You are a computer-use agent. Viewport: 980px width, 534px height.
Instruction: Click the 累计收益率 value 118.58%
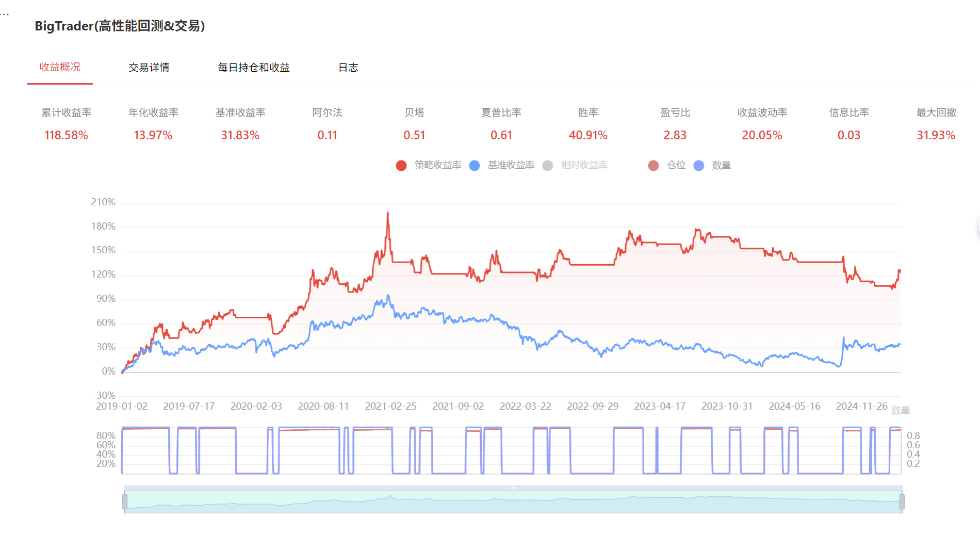(x=66, y=135)
